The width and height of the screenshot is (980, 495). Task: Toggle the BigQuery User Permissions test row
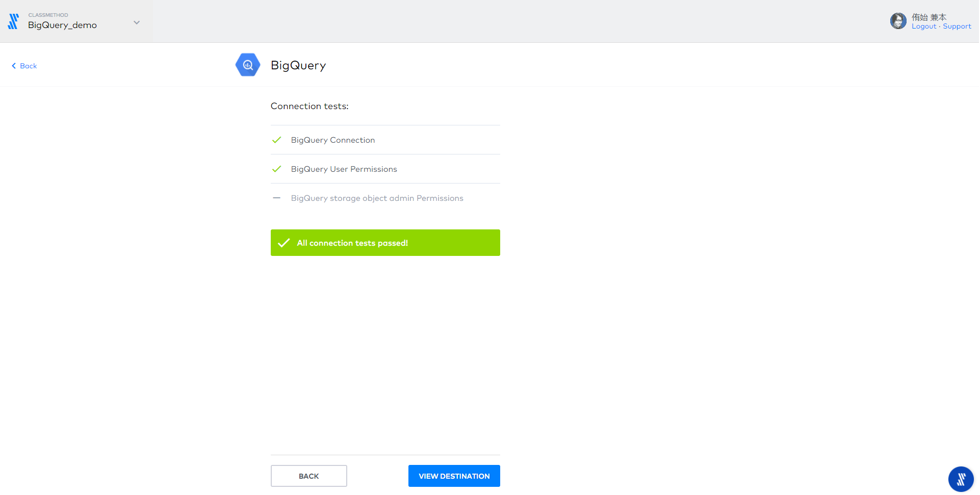[x=344, y=169]
